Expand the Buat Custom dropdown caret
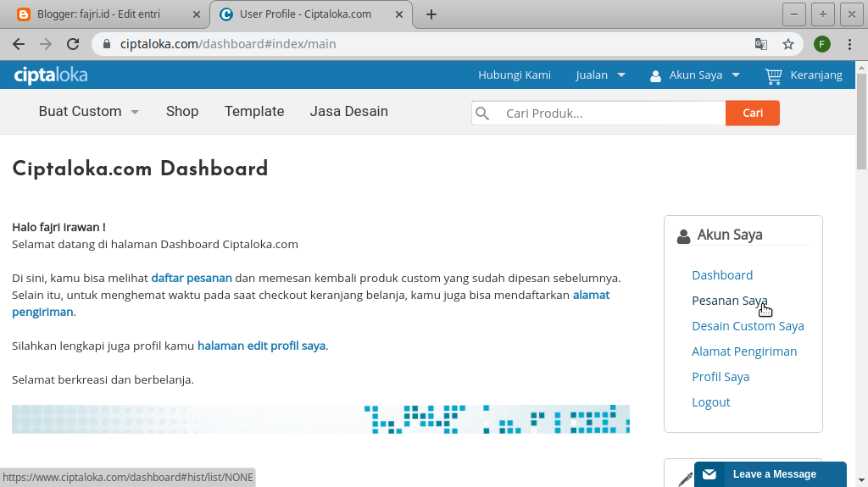This screenshot has width=868, height=487. [x=135, y=113]
